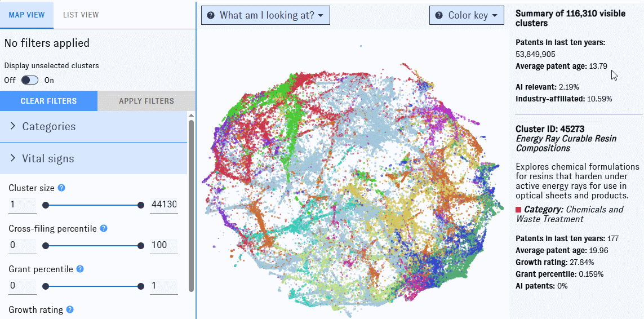
Task: Click the 'Patents in last ten years: 177' line
Action: 567,238
